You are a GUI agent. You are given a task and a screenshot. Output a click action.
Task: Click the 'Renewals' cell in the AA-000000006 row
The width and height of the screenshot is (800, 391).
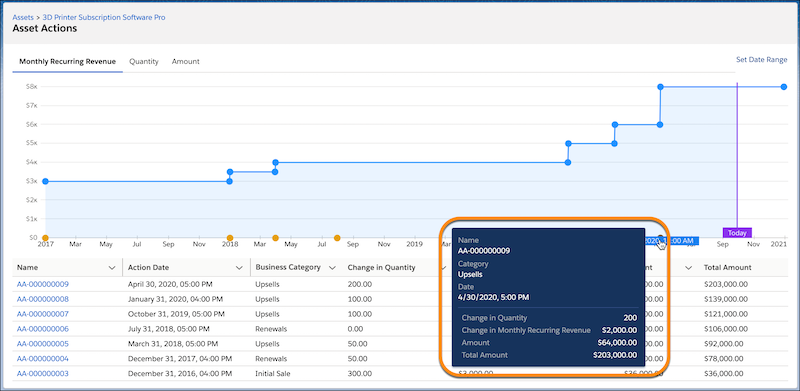click(271, 329)
